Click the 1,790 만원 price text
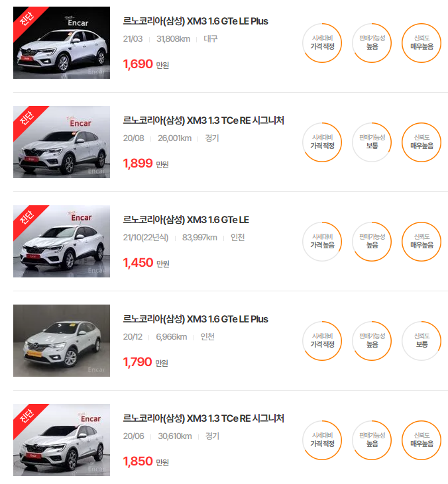 click(x=146, y=362)
